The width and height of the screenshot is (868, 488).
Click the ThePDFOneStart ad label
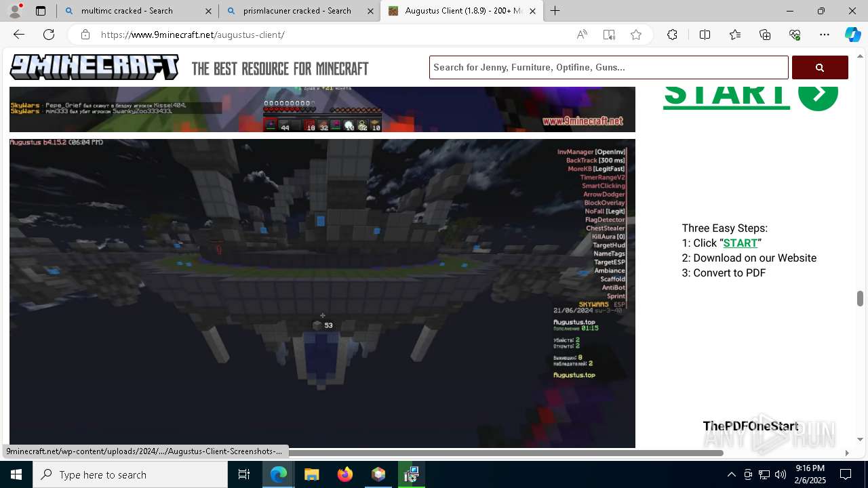[x=751, y=426]
